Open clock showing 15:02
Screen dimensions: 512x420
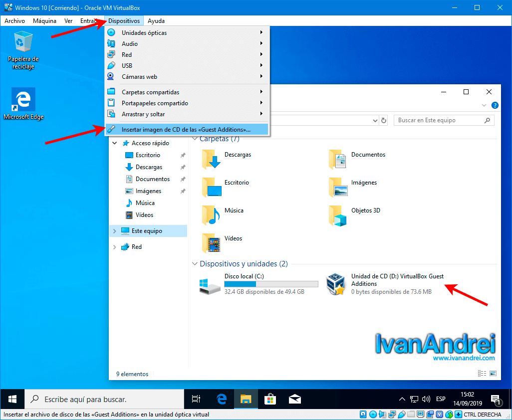pyautogui.click(x=468, y=399)
